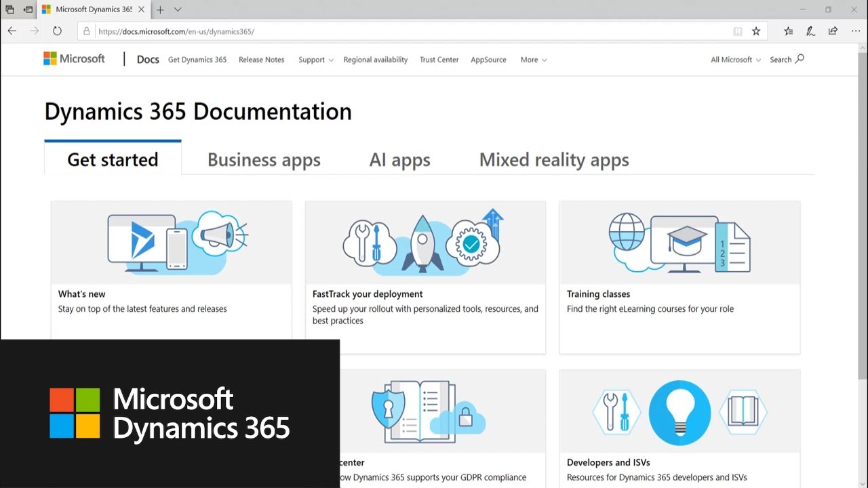868x488 pixels.
Task: Add page to favorites with star icon
Action: pos(756,31)
